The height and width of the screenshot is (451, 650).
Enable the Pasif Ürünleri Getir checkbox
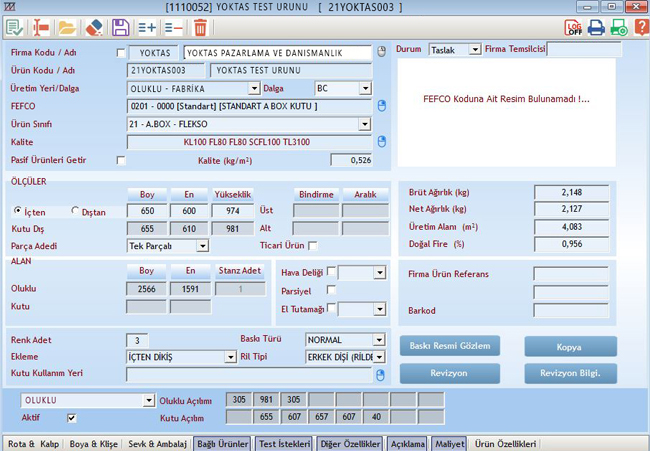[121, 160]
